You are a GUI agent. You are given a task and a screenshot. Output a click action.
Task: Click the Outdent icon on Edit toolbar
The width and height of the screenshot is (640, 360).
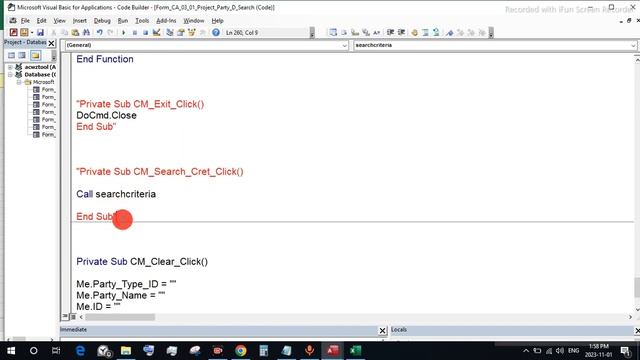pyautogui.click(x=401, y=32)
